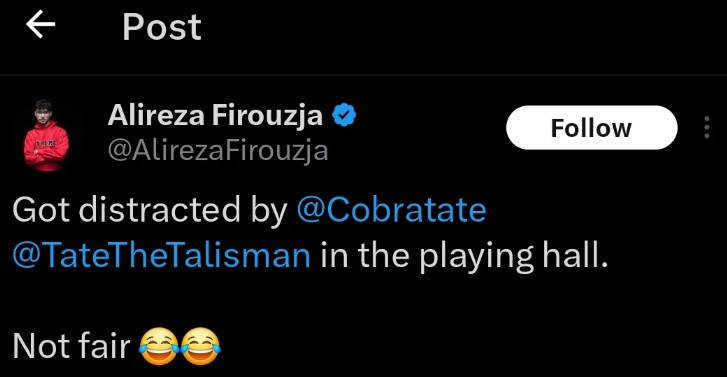Viewport: 727px width, 377px height.
Task: Go back using the left arrow
Action: 41,25
